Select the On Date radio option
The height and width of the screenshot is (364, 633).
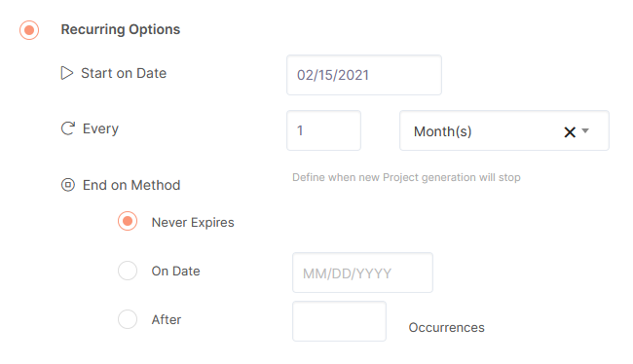coord(128,271)
